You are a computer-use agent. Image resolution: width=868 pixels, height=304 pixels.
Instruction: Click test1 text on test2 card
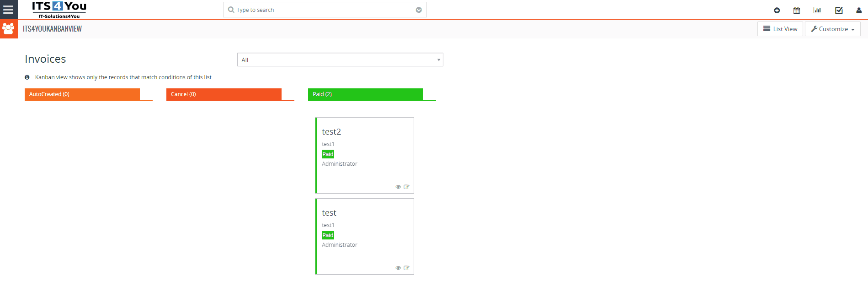(x=328, y=144)
